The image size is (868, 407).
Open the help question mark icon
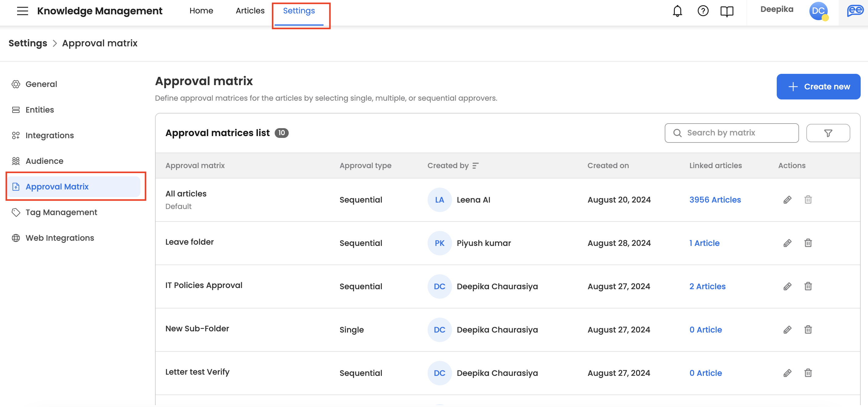point(703,11)
